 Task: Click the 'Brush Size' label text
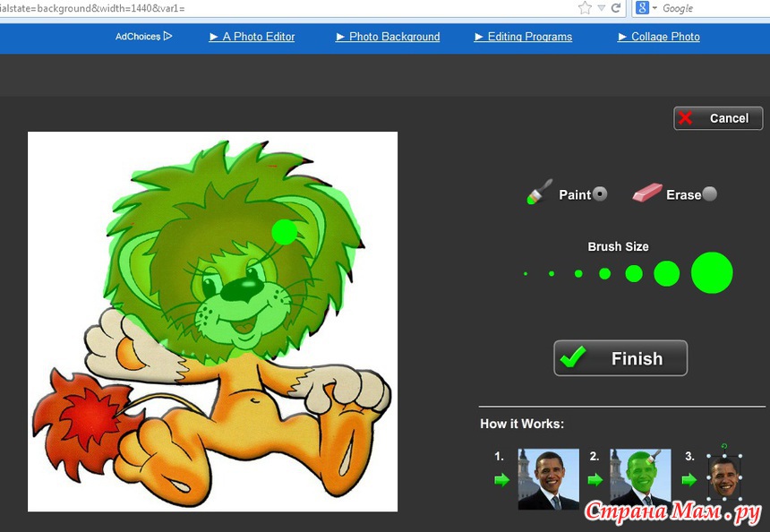pos(619,246)
